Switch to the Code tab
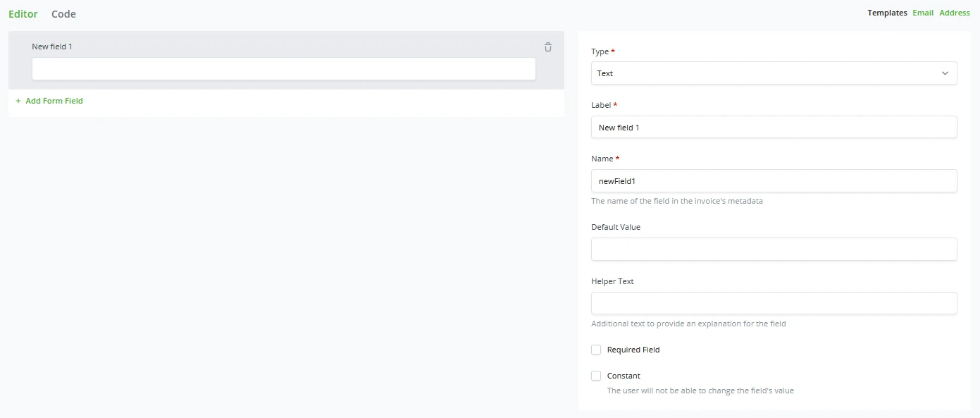The width and height of the screenshot is (980, 418). point(63,14)
